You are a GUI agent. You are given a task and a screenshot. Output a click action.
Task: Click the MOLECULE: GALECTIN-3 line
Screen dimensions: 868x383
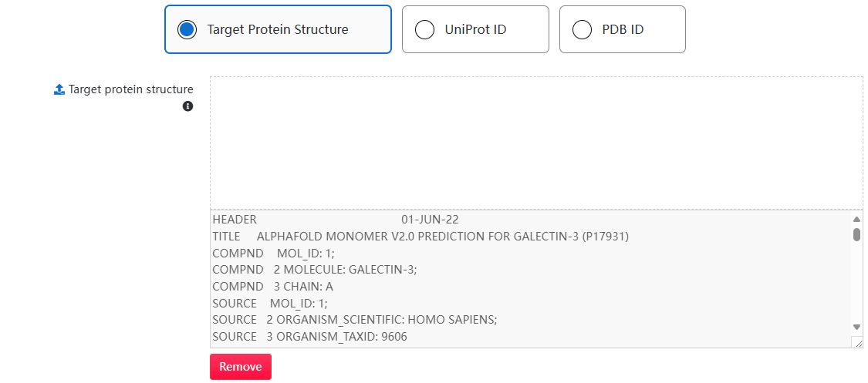(x=315, y=270)
